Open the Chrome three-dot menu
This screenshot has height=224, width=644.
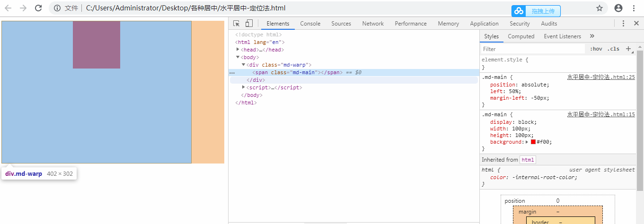tap(634, 8)
